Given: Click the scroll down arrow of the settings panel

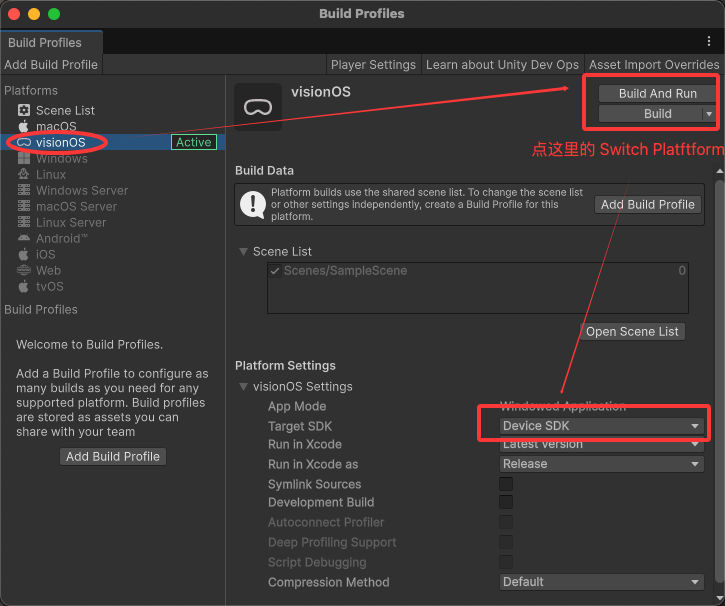Looking at the screenshot, I should coord(719,599).
